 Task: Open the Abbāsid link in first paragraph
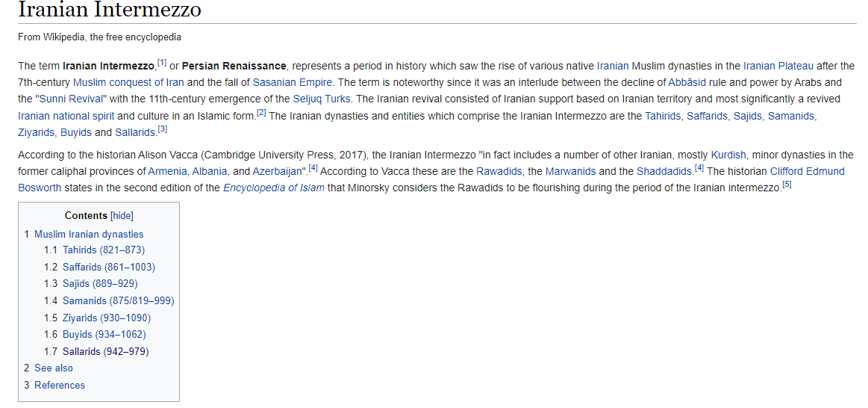click(687, 83)
